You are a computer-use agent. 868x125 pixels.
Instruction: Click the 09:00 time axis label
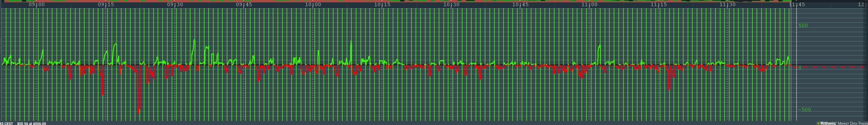[x=36, y=5]
